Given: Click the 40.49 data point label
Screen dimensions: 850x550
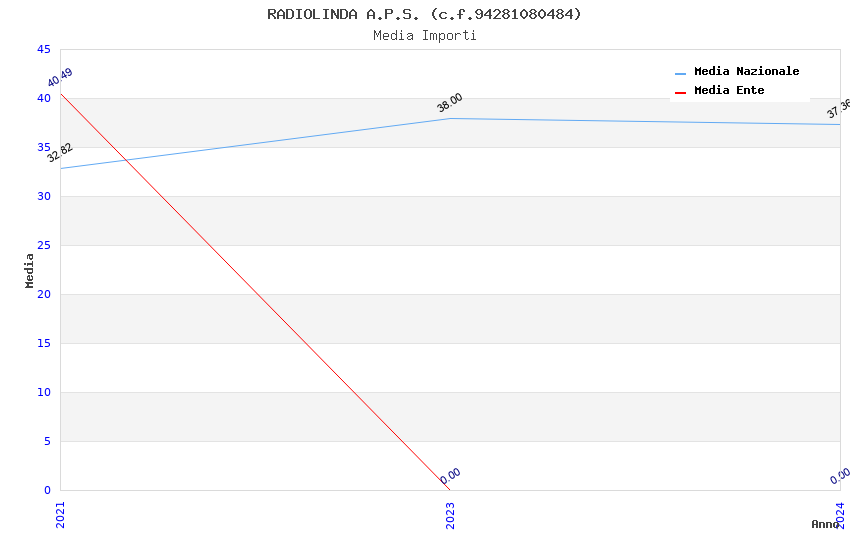Looking at the screenshot, I should 60,78.
